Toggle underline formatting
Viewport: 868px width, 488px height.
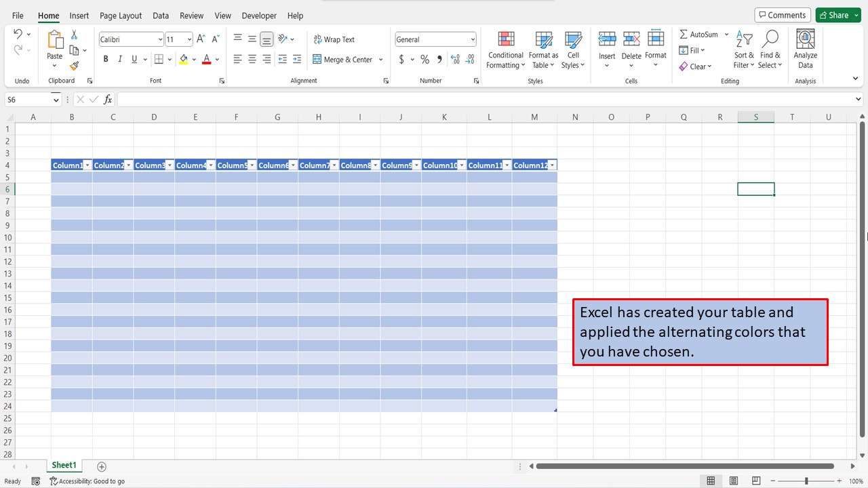pyautogui.click(x=133, y=59)
